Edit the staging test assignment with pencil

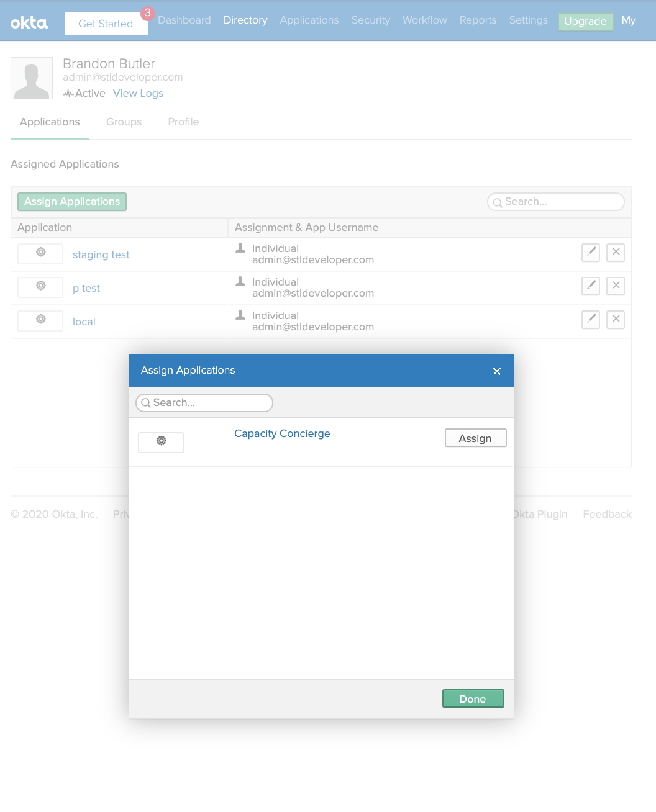[x=591, y=252]
